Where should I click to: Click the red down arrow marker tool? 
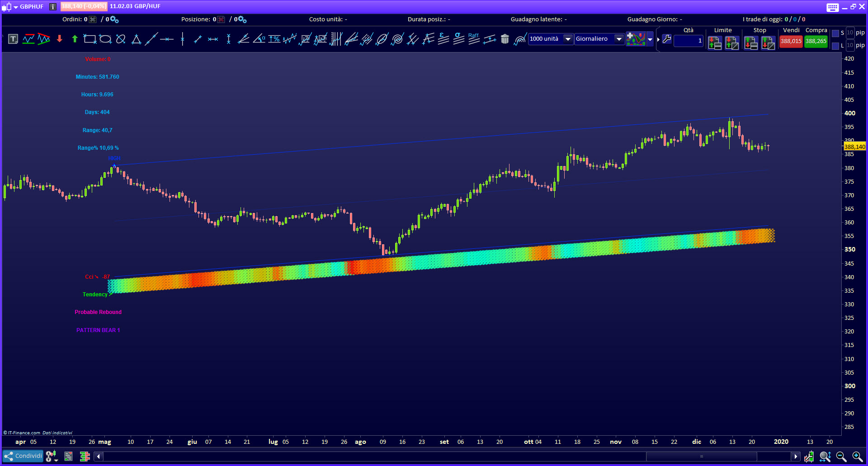59,39
